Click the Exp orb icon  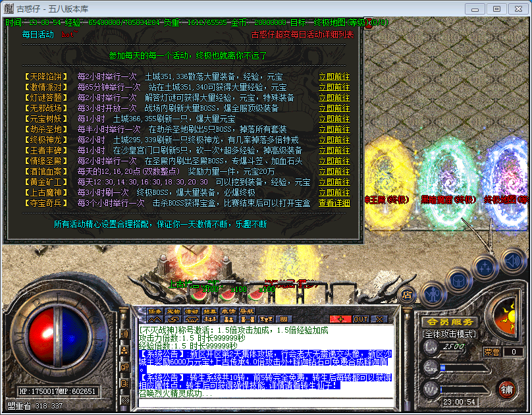(431, 368)
